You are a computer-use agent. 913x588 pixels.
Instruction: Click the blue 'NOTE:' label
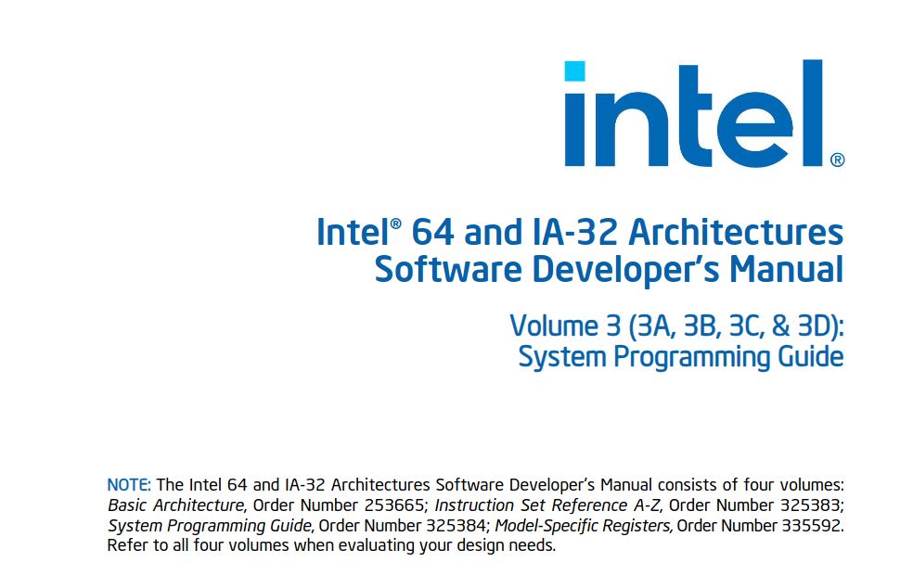129,485
